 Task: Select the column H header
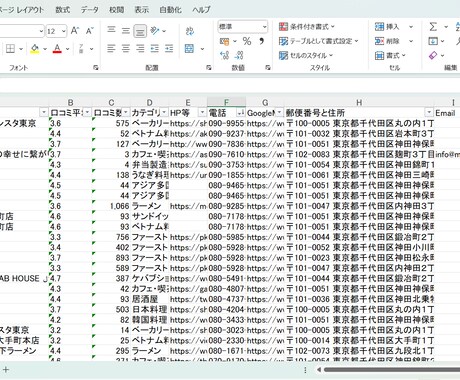click(x=359, y=102)
